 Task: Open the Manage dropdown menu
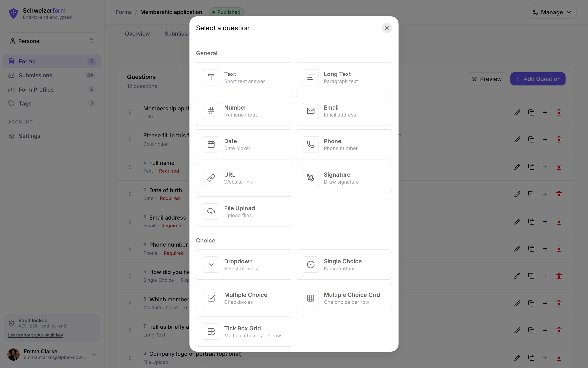tap(551, 12)
